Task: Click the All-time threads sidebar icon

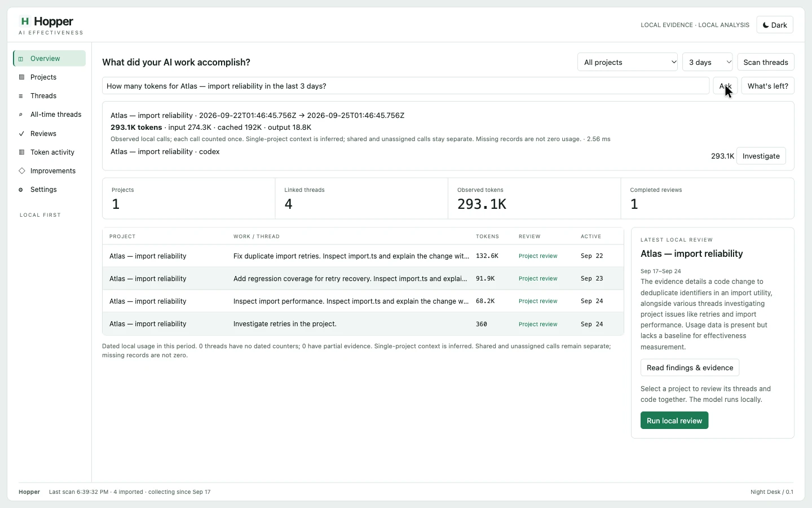Action: click(21, 115)
